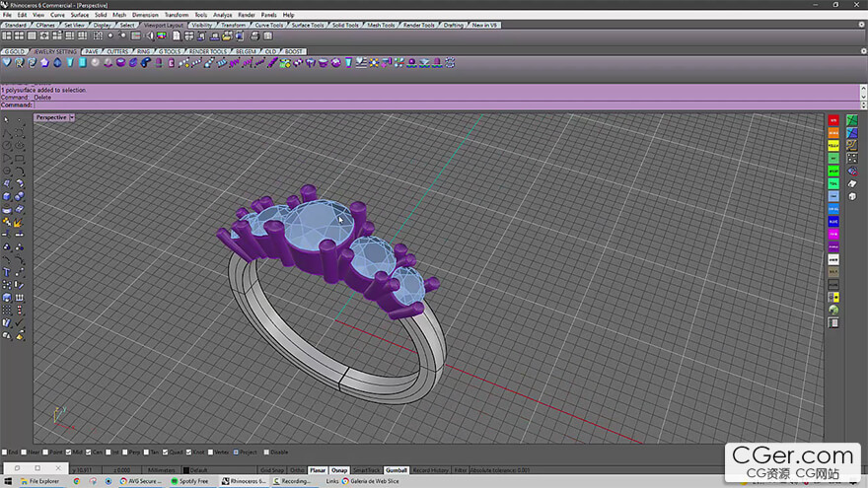Click the color spectrum display icon
Image resolution: width=868 pixels, height=488 pixels.
pos(162,35)
